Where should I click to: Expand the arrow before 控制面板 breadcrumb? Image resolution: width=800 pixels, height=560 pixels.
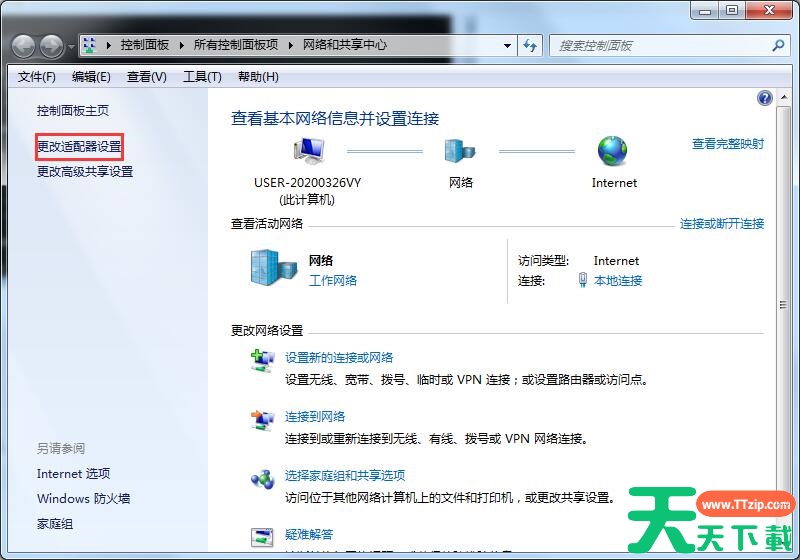tap(108, 45)
